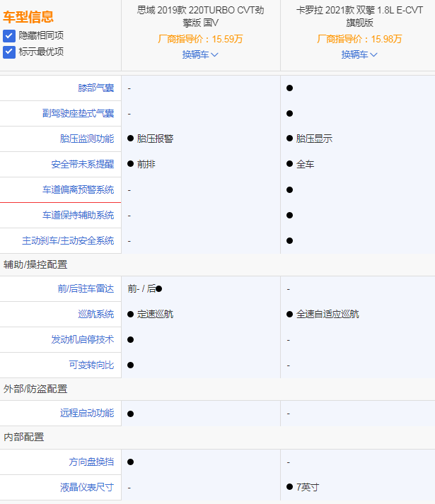Open the 巡航系统 feature link
The width and height of the screenshot is (435, 504).
[95, 315]
